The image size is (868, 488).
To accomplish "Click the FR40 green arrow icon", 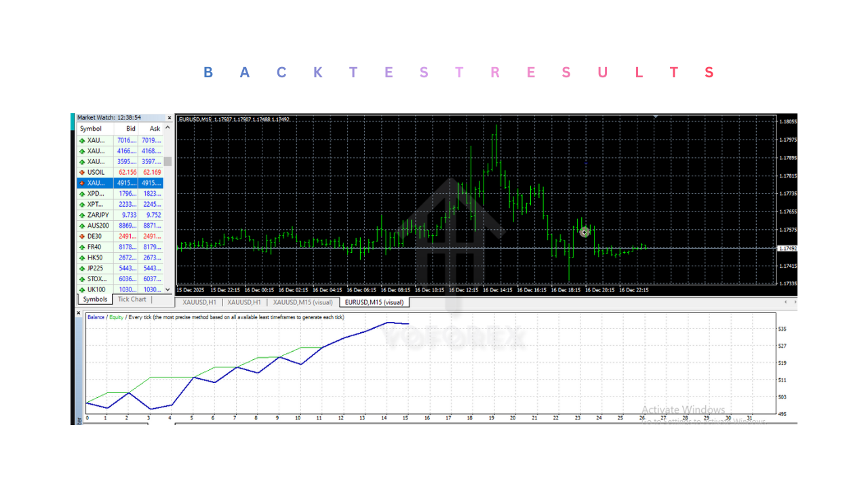I will [x=82, y=247].
